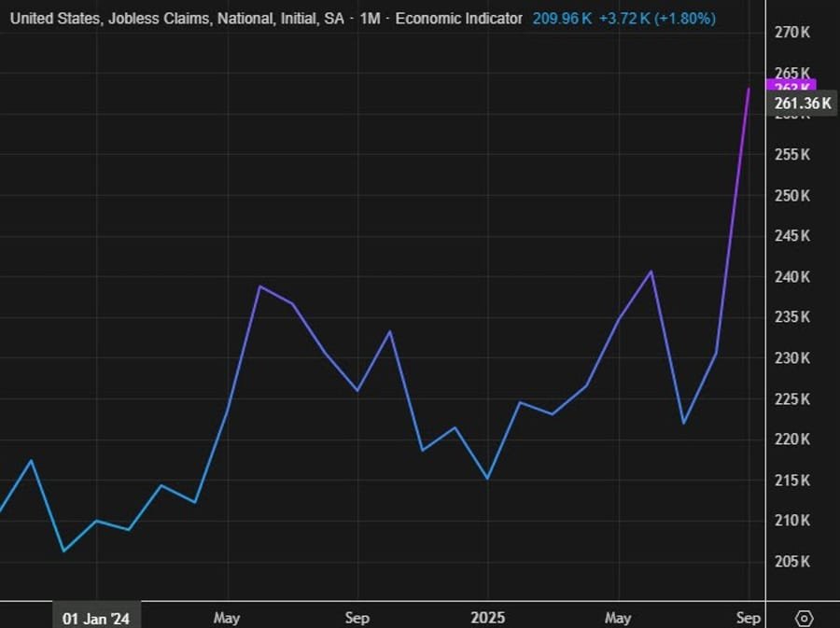The height and width of the screenshot is (628, 840).
Task: Select the 240K price axis label
Action: (x=791, y=277)
